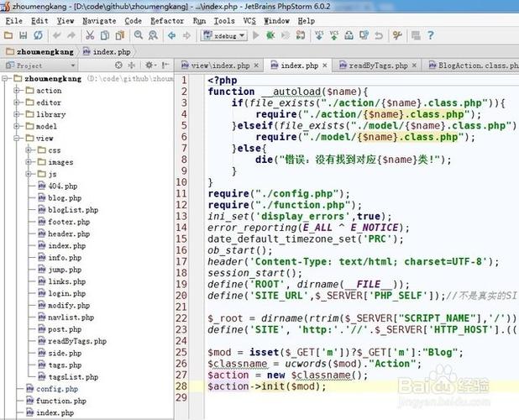
Task: Close the readByTags.php editor tab
Action: (414, 66)
